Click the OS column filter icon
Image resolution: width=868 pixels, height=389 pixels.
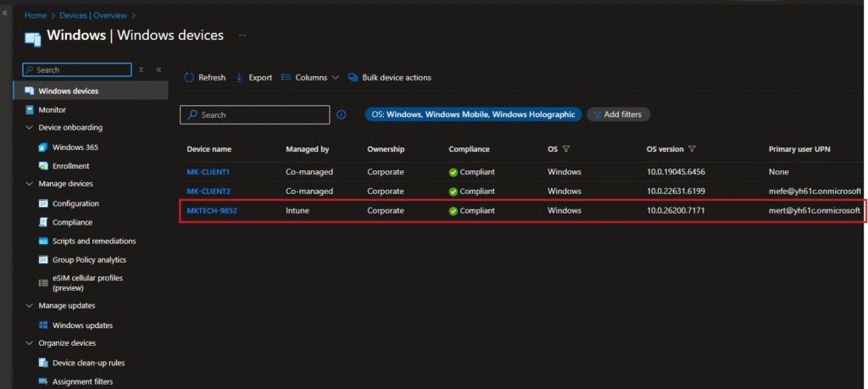pyautogui.click(x=566, y=149)
